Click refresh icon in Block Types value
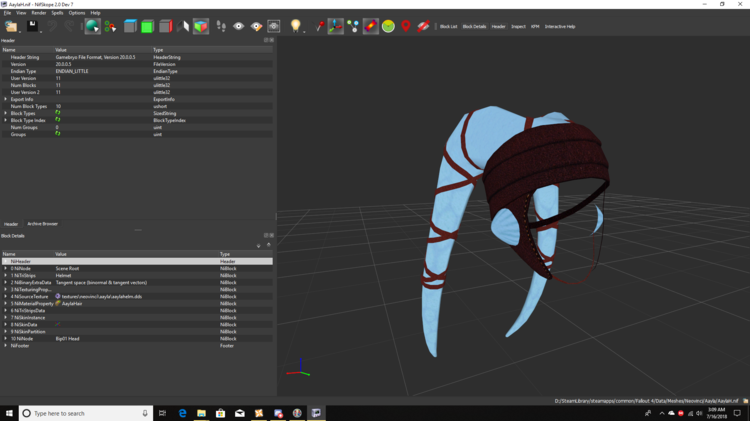 coord(58,113)
